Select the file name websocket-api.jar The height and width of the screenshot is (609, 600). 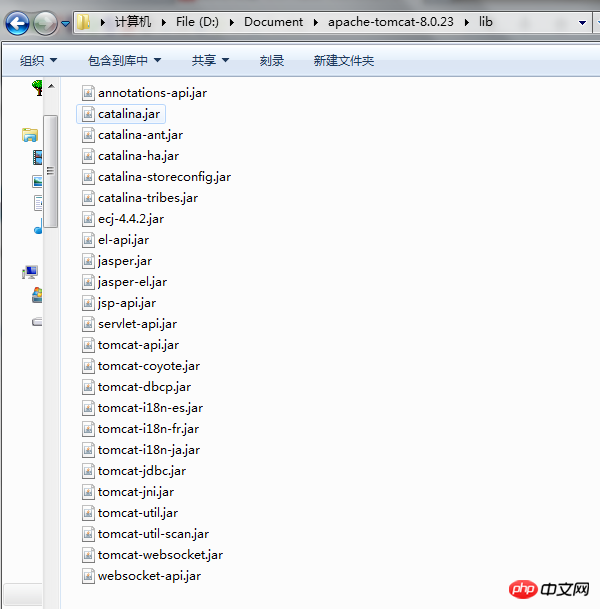(150, 576)
